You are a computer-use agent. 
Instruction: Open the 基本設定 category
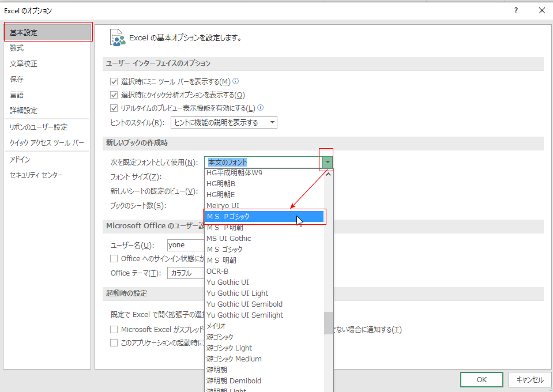point(48,32)
